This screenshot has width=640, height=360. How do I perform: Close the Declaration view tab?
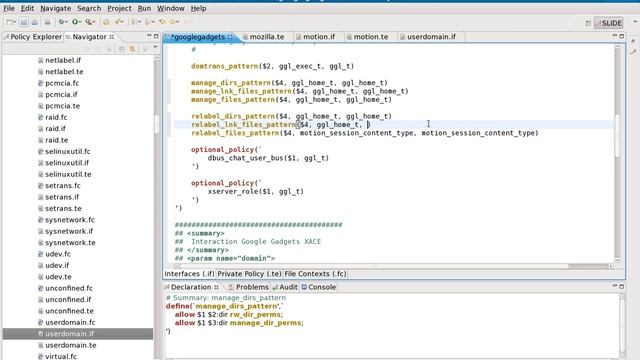[x=216, y=287]
